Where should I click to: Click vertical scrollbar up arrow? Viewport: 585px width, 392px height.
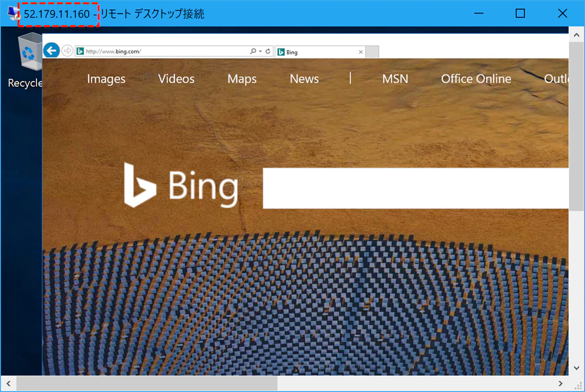click(576, 35)
